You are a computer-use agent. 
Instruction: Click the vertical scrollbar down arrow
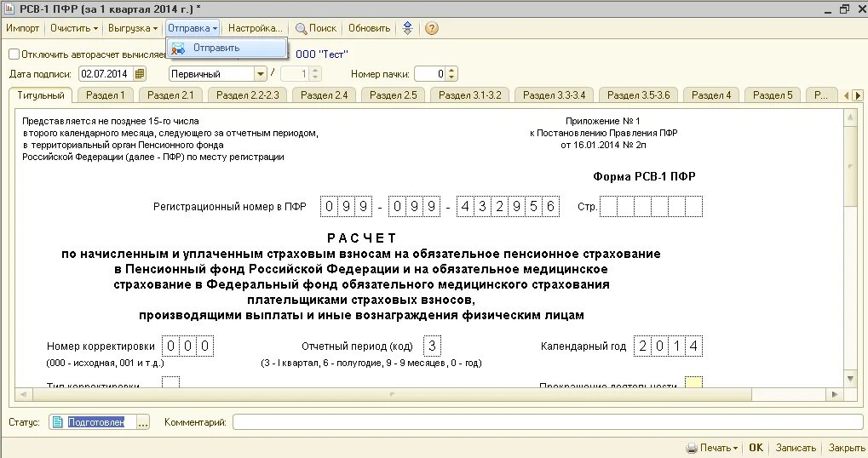click(851, 378)
